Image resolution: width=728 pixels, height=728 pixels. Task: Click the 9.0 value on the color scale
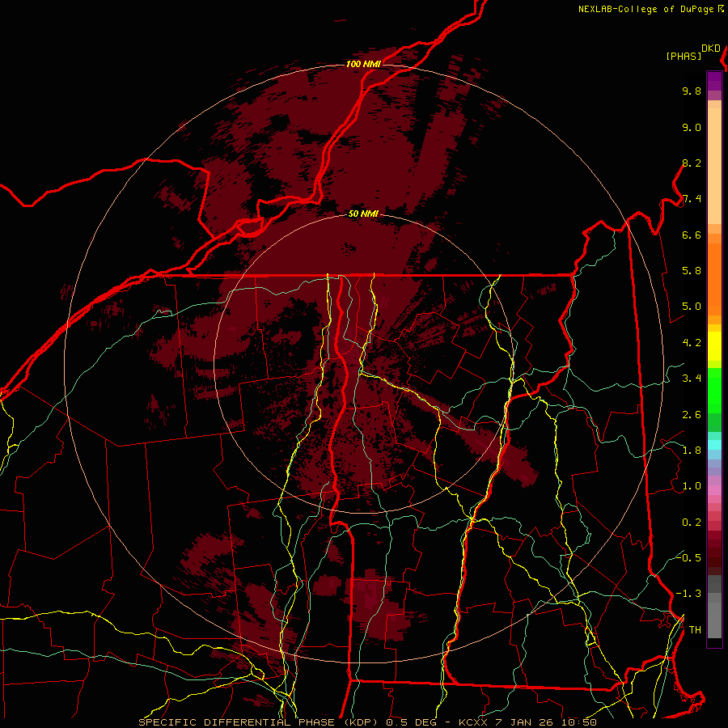(x=692, y=127)
